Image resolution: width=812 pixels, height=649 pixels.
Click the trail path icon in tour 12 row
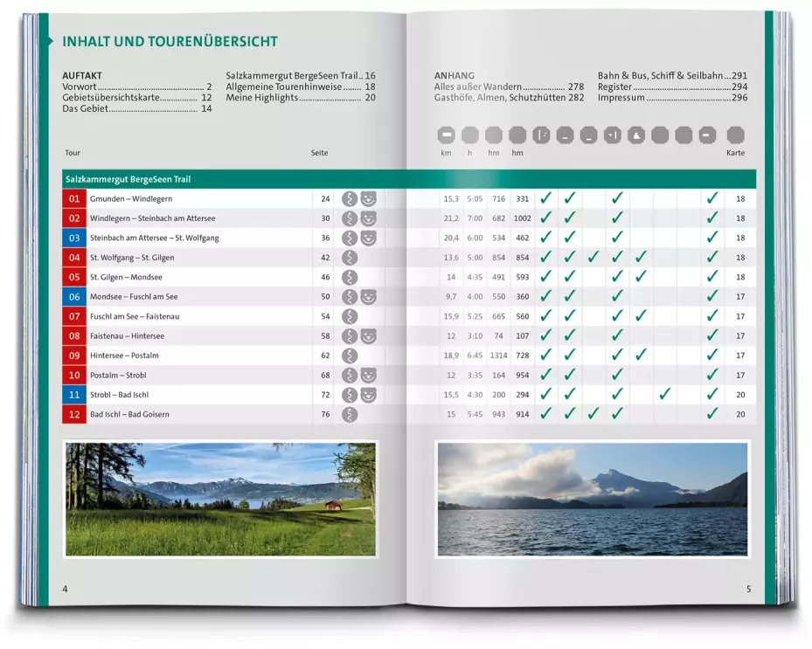tap(350, 414)
